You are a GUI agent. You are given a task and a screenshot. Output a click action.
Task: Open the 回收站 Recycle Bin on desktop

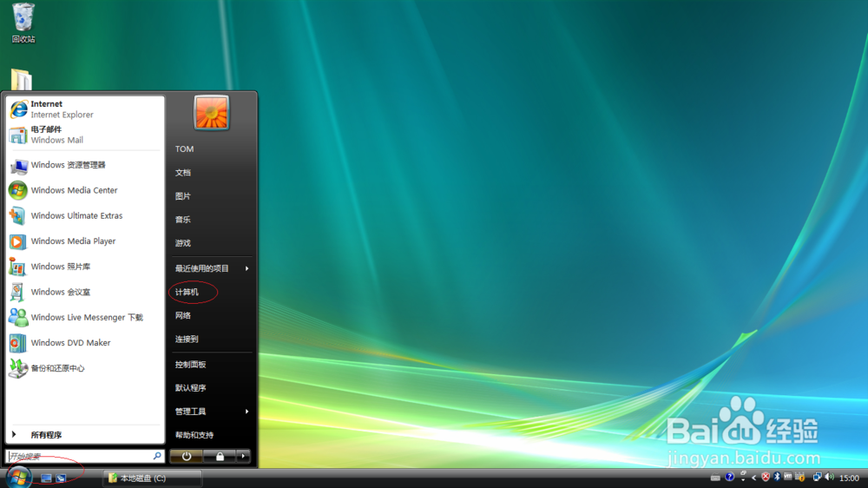click(23, 23)
